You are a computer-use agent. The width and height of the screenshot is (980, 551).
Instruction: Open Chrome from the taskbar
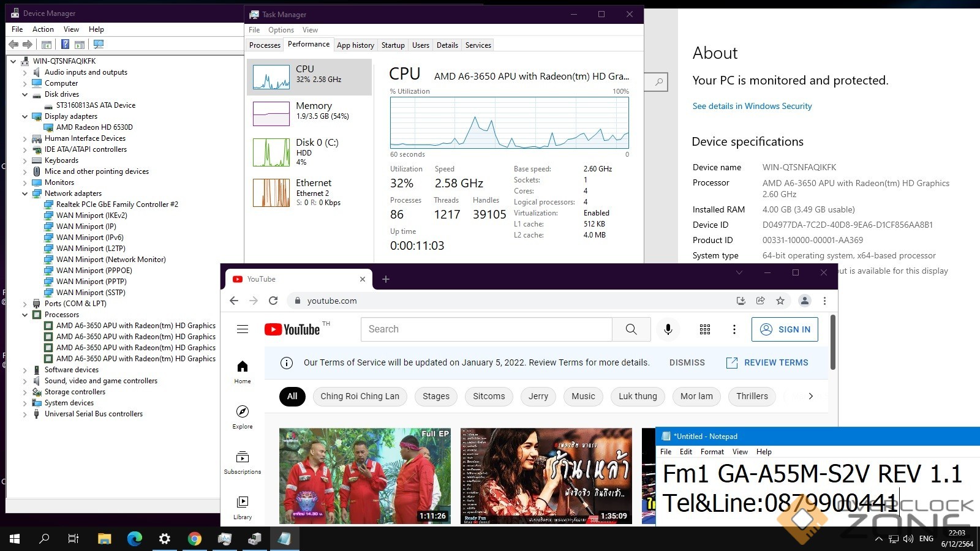(195, 539)
